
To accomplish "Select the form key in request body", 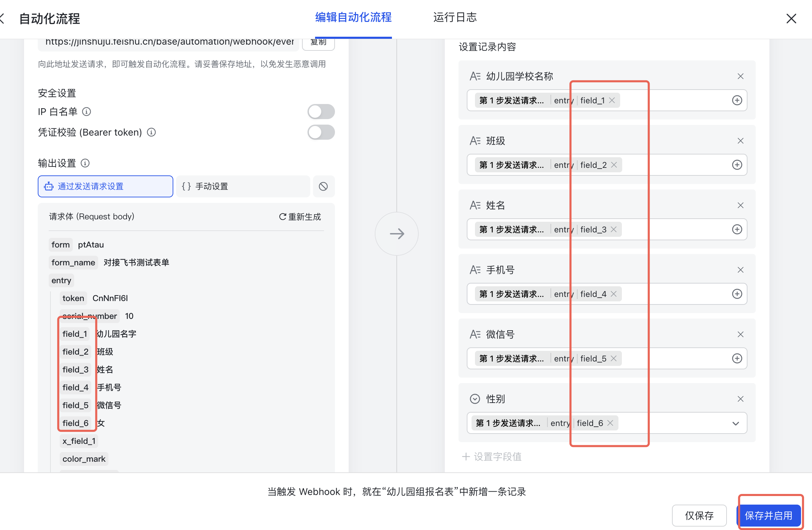I will point(60,245).
